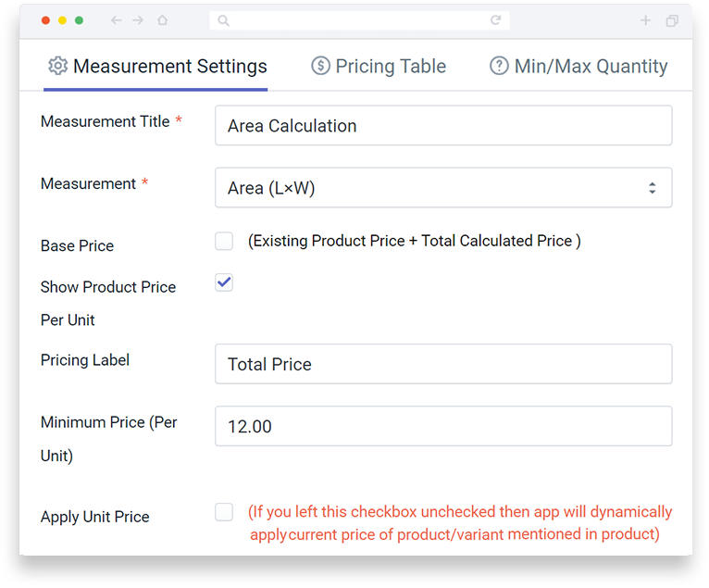Switch to the Measurement Settings tab
This screenshot has height=588, width=709.
[x=155, y=67]
